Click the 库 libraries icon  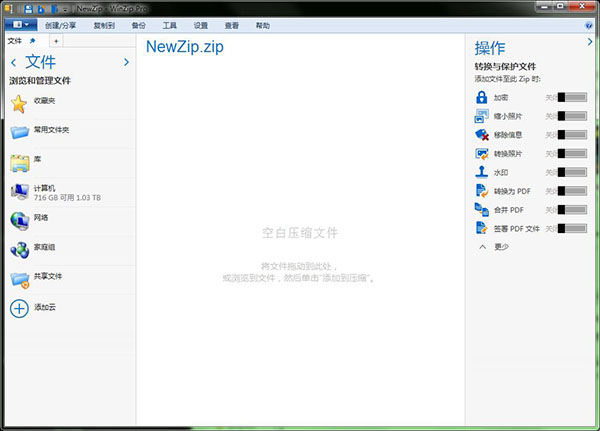click(x=20, y=163)
